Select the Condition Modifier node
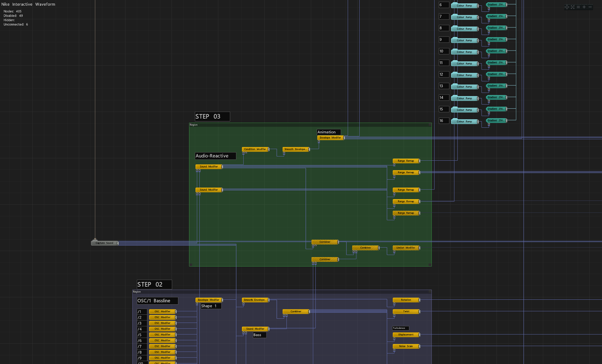 tap(255, 149)
